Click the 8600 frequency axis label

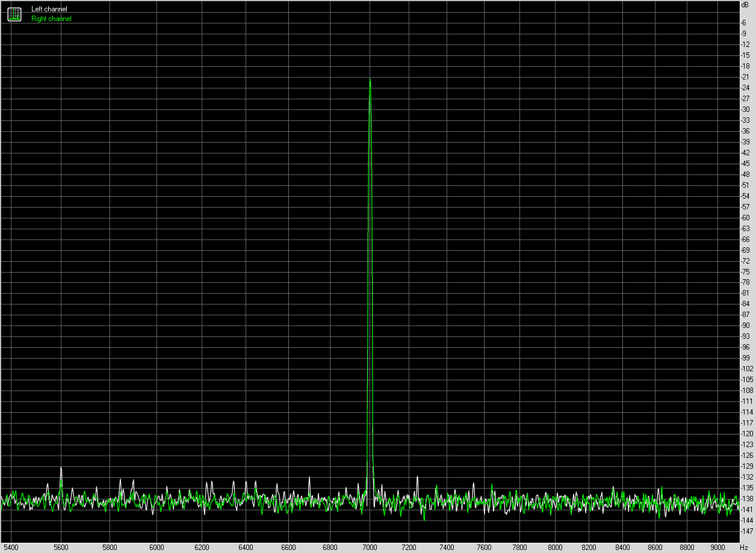[x=654, y=547]
